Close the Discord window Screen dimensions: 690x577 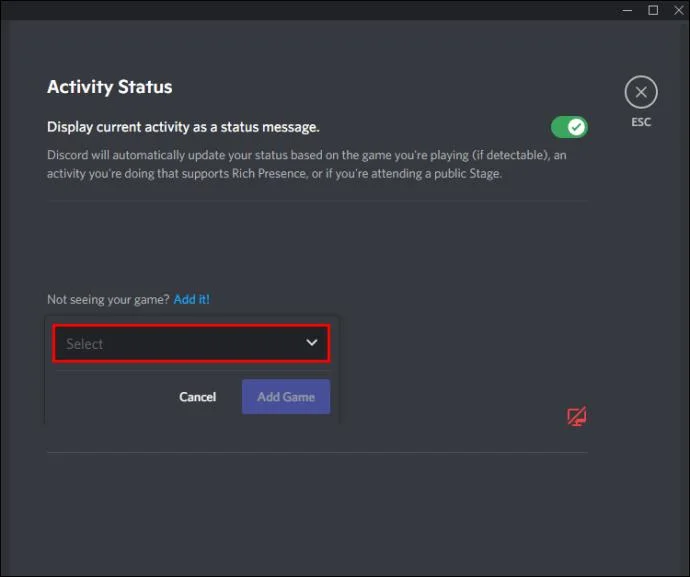679,10
